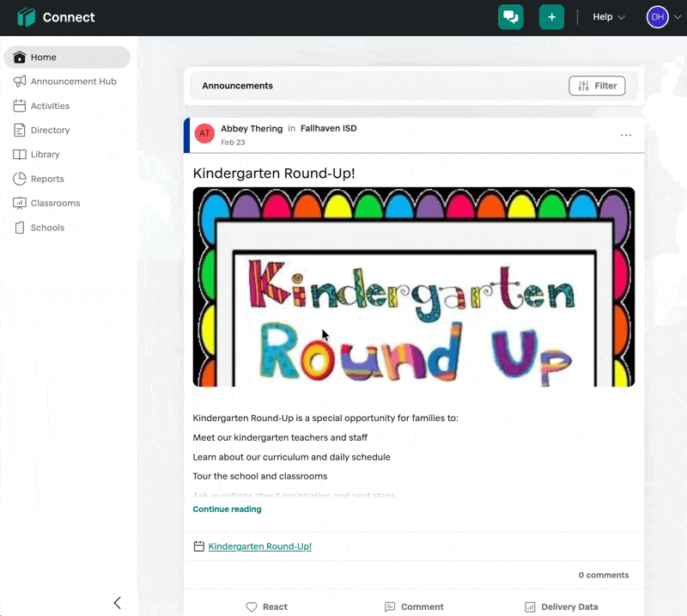This screenshot has height=616, width=687.
Task: Expand the Help dropdown menu
Action: [x=609, y=17]
